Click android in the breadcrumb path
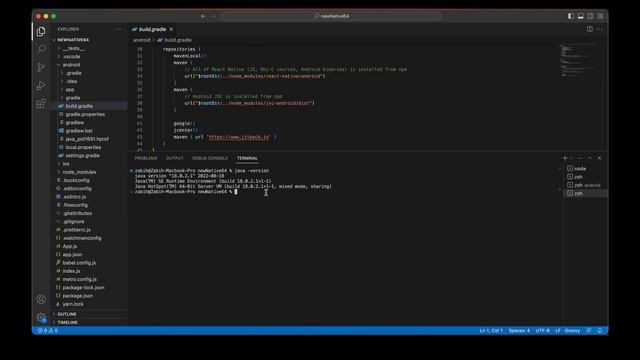640x360 pixels. pyautogui.click(x=142, y=40)
